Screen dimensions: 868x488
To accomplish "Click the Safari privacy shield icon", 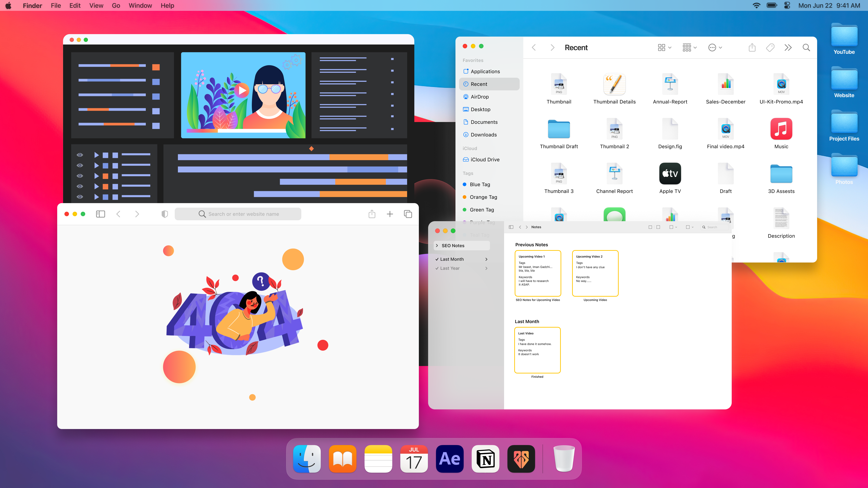I will [x=164, y=214].
